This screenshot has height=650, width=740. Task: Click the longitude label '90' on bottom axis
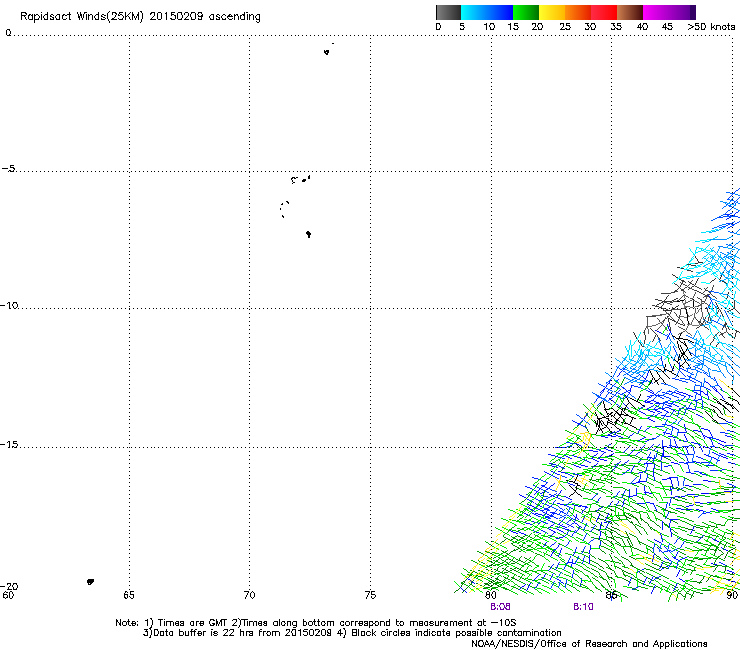pyautogui.click(x=732, y=595)
